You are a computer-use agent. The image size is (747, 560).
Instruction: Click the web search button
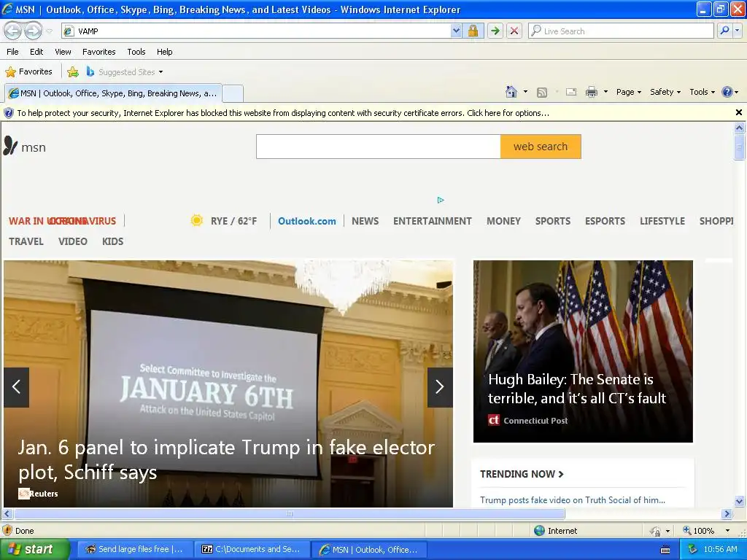(x=541, y=146)
